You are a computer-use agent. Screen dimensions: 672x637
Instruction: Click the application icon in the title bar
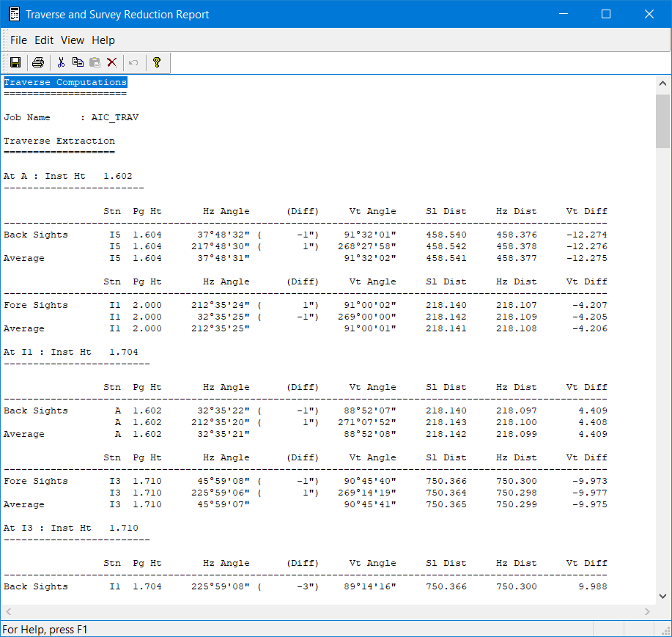pos(14,14)
